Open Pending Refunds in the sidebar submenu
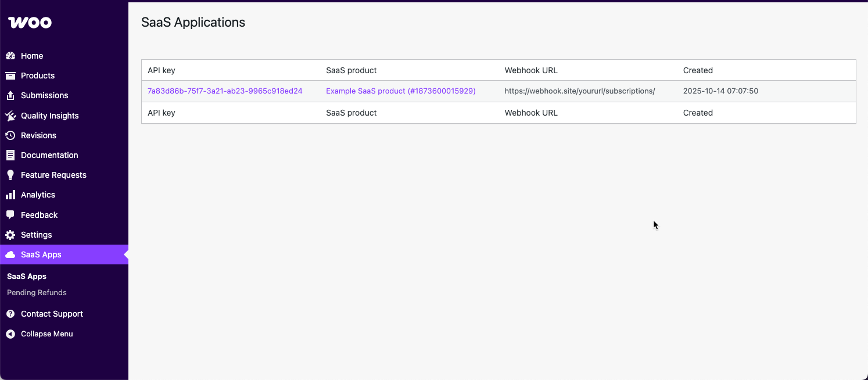This screenshot has width=868, height=380. point(37,292)
